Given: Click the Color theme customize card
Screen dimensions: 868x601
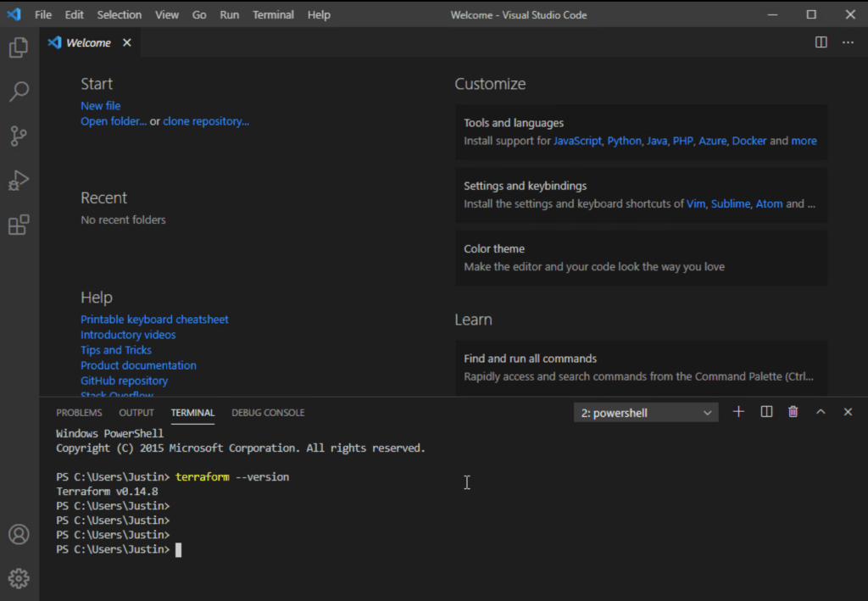Looking at the screenshot, I should click(641, 258).
